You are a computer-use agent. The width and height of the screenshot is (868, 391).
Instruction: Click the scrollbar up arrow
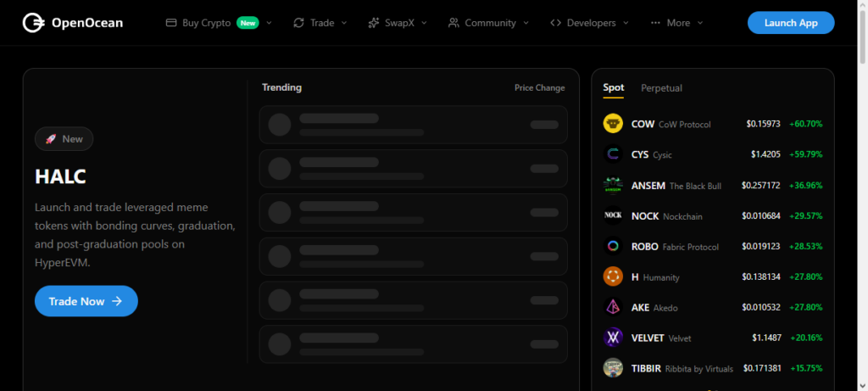(x=862, y=4)
